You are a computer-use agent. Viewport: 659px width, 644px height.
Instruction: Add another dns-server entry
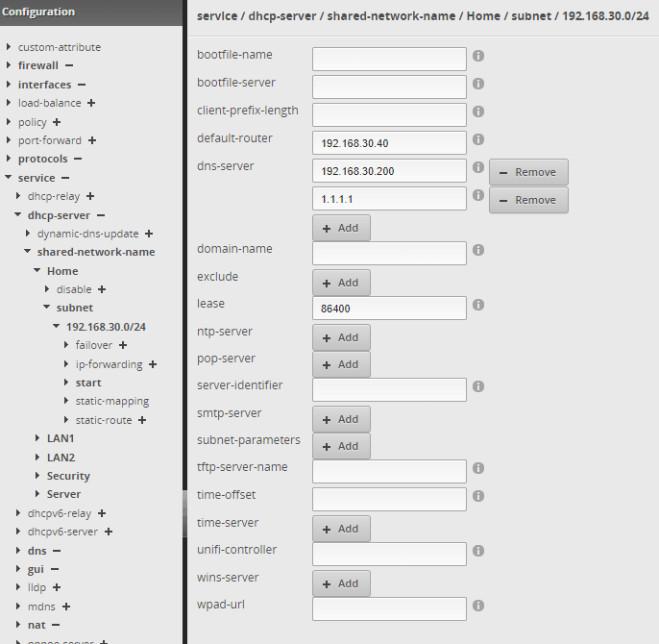(341, 228)
